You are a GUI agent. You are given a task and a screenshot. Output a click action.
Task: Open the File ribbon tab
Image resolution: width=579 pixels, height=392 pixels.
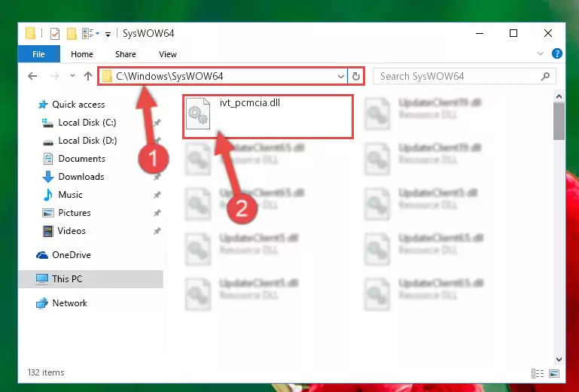tap(38, 54)
